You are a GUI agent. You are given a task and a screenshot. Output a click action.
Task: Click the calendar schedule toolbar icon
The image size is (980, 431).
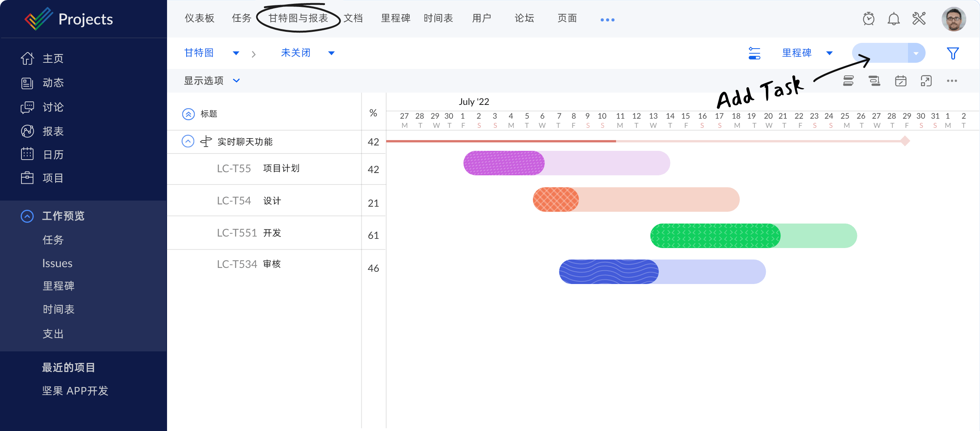coord(900,81)
